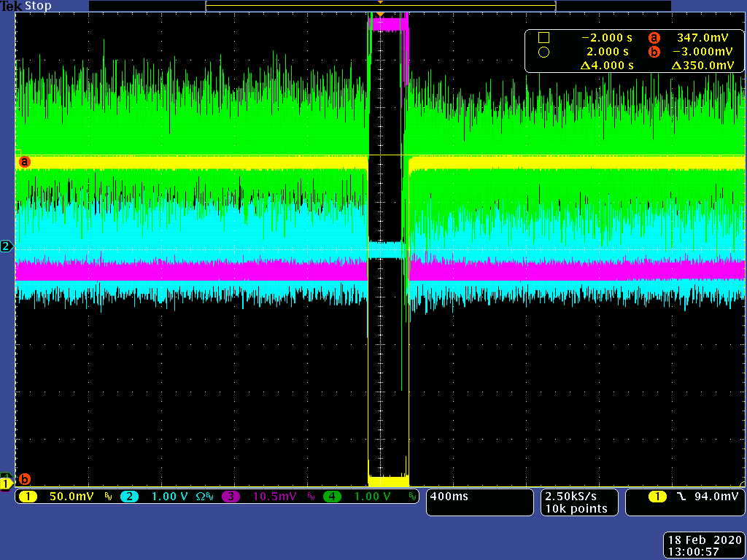The height and width of the screenshot is (560, 747).
Task: Click the 400ms horizontal timebase readout
Action: [449, 497]
